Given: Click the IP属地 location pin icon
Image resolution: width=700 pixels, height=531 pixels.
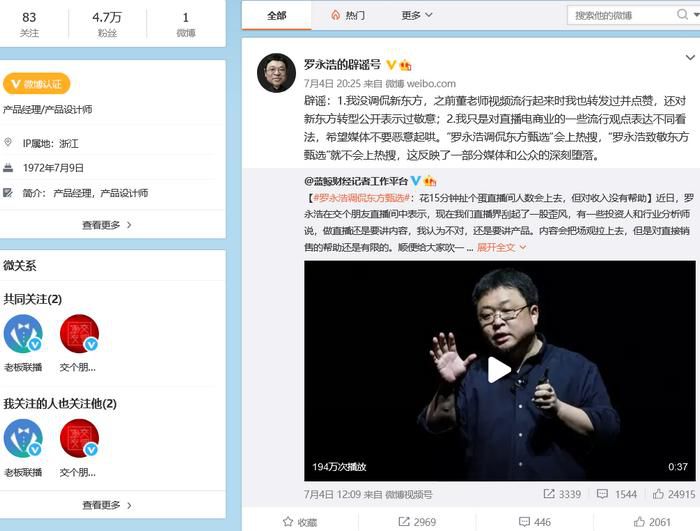Looking at the screenshot, I should [x=8, y=143].
